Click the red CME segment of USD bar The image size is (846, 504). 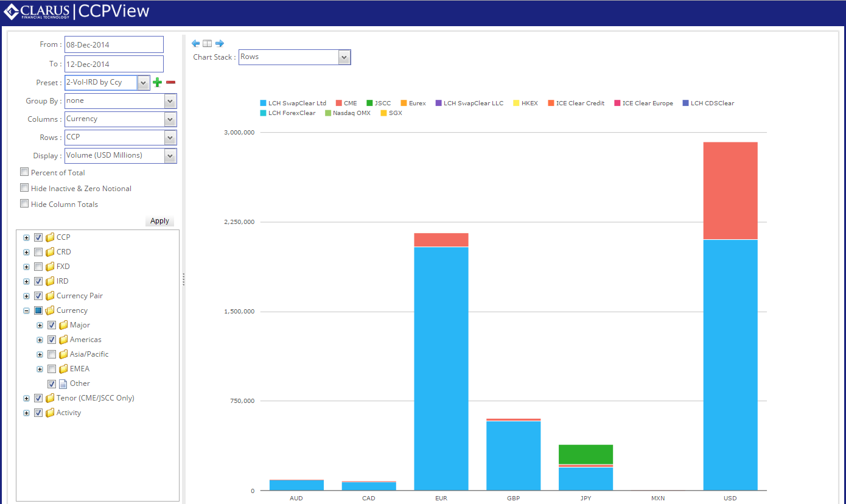tap(730, 191)
